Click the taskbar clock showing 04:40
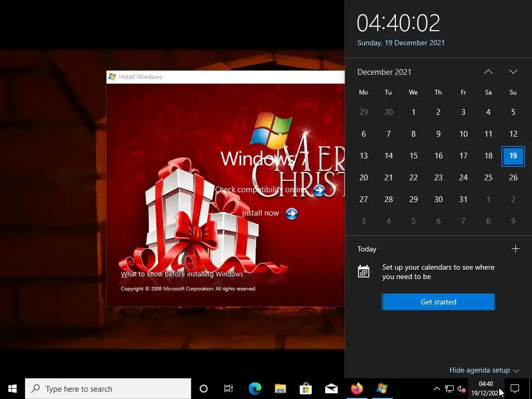 (486, 389)
